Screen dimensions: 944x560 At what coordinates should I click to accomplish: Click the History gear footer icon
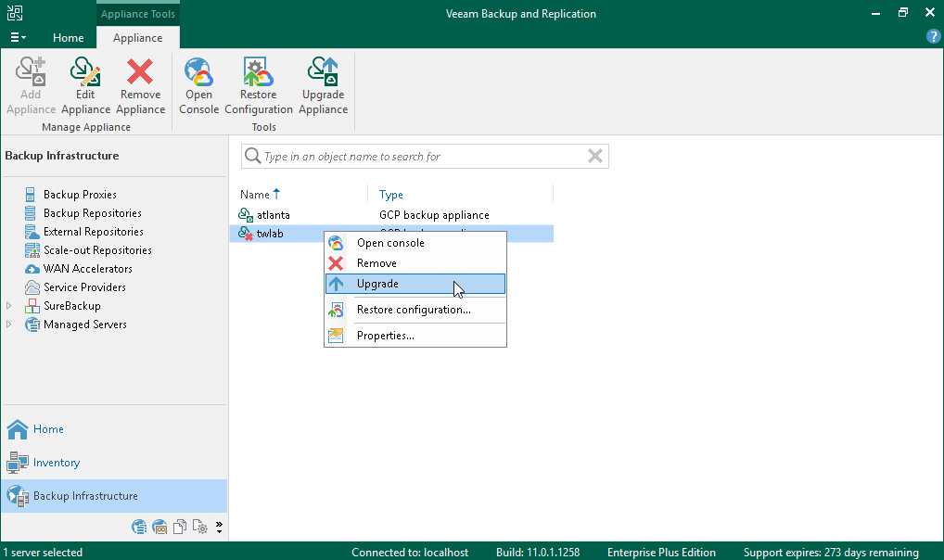[200, 528]
